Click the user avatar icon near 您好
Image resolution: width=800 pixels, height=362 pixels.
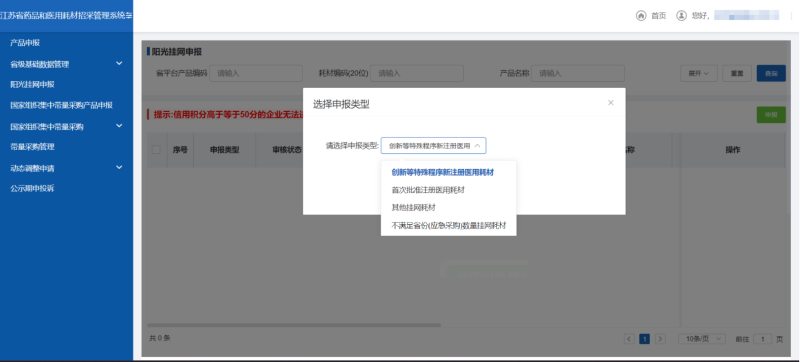[681, 16]
